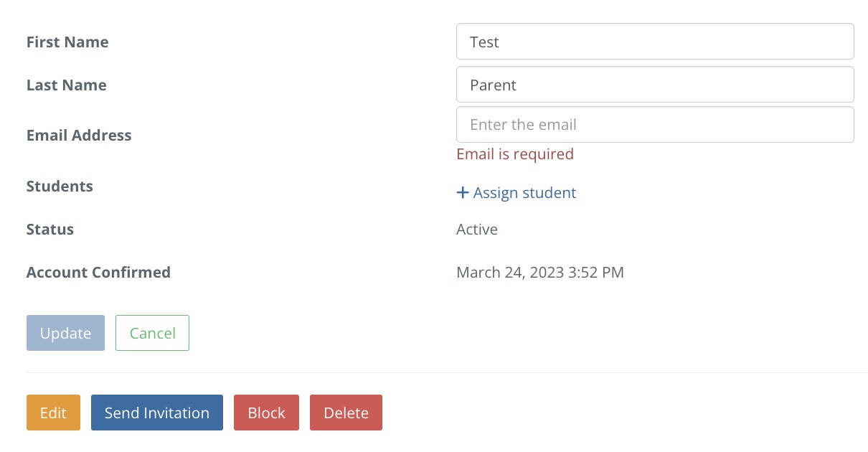This screenshot has height=452, width=868.
Task: Click the Email Address label
Action: pos(79,136)
